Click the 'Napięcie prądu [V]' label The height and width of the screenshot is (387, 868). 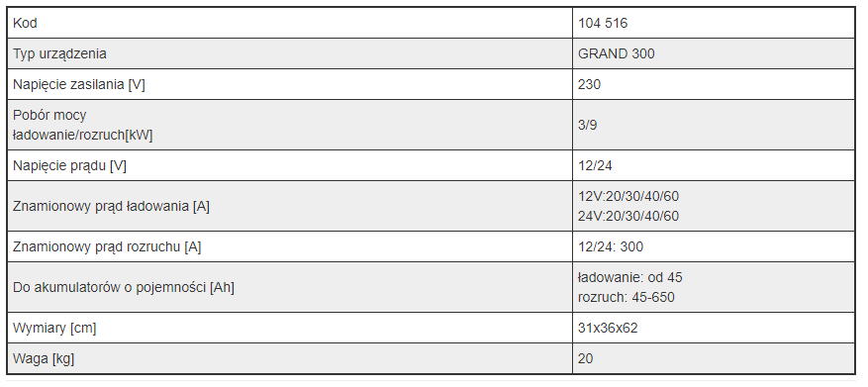(69, 166)
